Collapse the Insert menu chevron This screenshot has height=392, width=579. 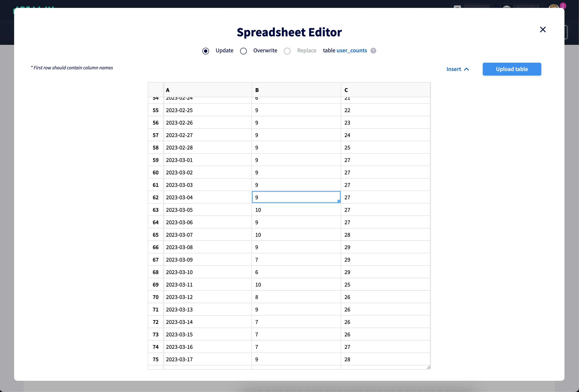click(467, 69)
